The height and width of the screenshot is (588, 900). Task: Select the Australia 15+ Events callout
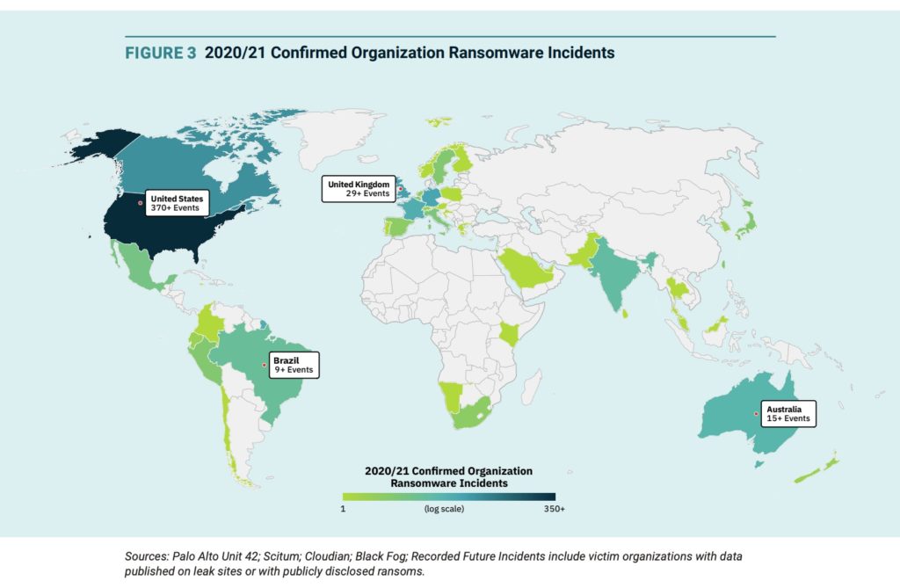(787, 414)
